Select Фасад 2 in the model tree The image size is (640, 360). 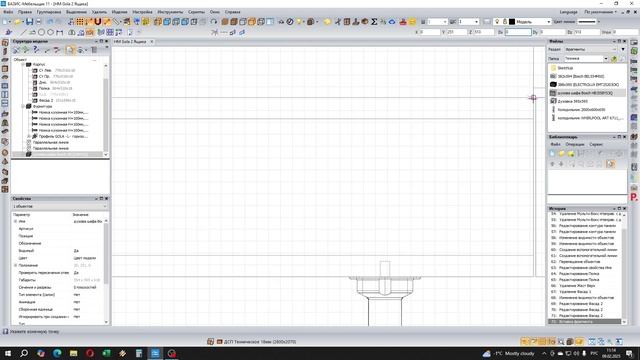coord(46,100)
